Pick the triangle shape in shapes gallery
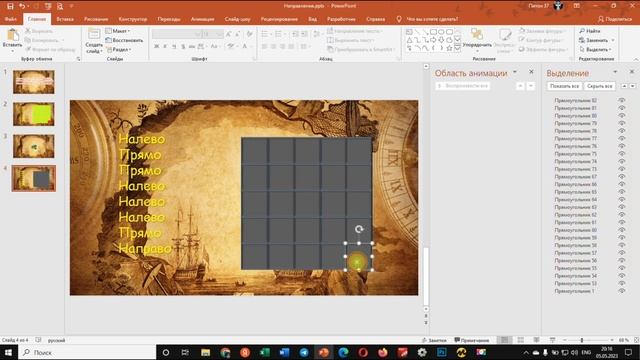 click(409, 40)
